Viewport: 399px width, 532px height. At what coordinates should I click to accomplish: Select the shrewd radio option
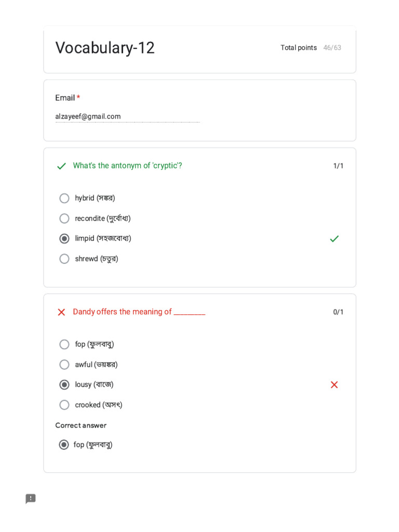(x=64, y=259)
